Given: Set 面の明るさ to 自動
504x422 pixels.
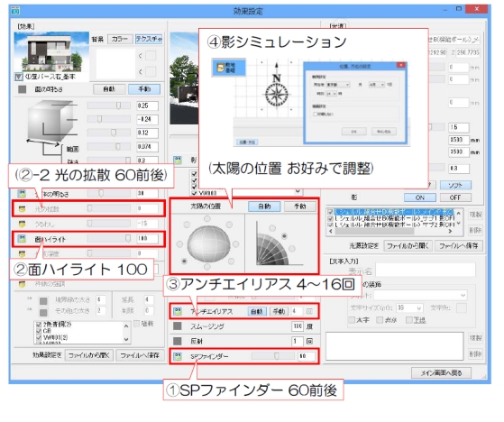Looking at the screenshot, I should (x=109, y=89).
